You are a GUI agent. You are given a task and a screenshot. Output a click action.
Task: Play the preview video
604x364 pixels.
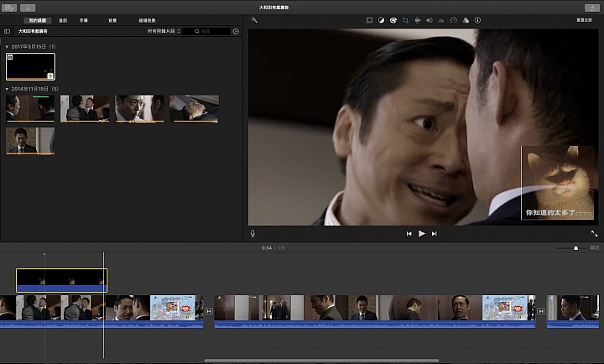(x=422, y=233)
